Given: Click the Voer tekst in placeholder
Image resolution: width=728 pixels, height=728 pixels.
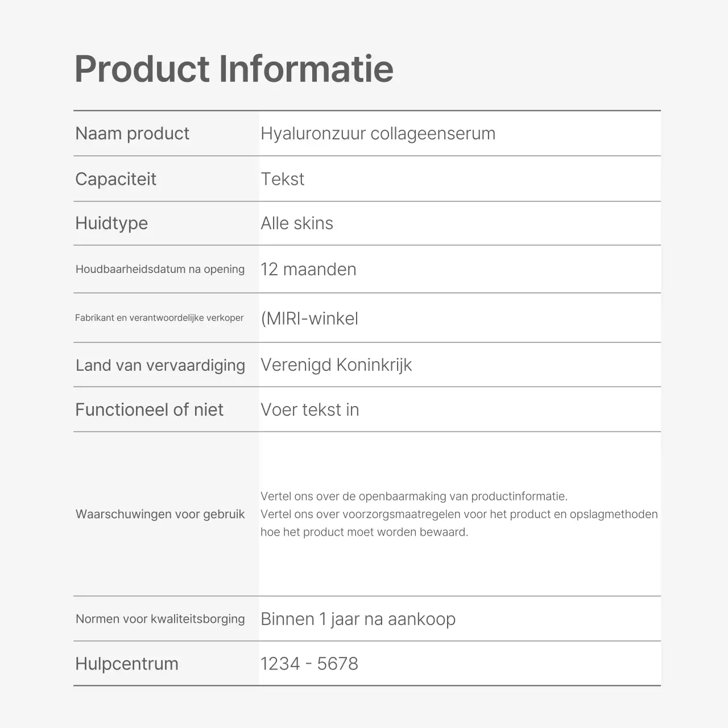Looking at the screenshot, I should (x=309, y=410).
